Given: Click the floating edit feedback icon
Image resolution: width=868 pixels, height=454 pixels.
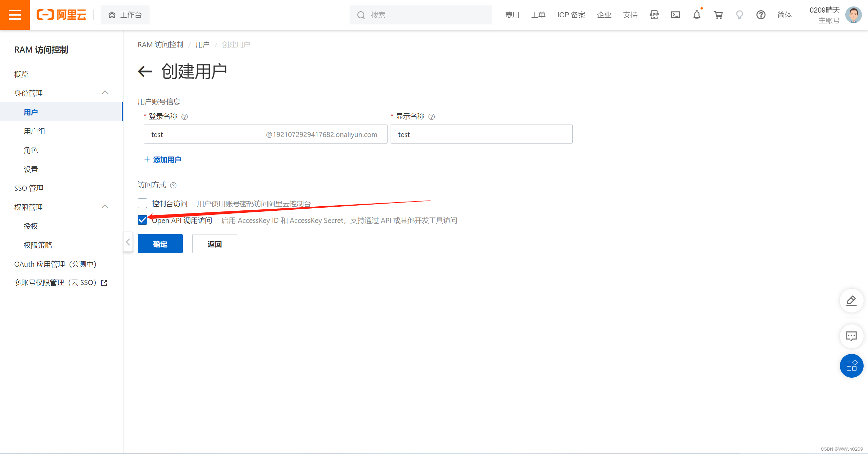Looking at the screenshot, I should pos(851,301).
